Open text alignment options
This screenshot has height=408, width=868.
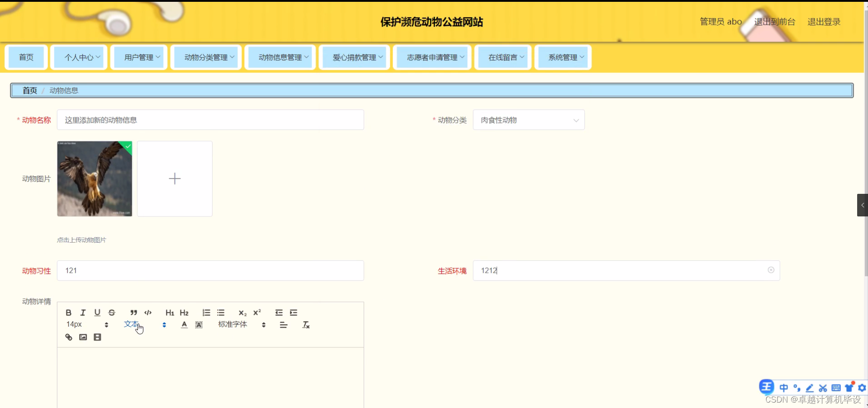(284, 325)
